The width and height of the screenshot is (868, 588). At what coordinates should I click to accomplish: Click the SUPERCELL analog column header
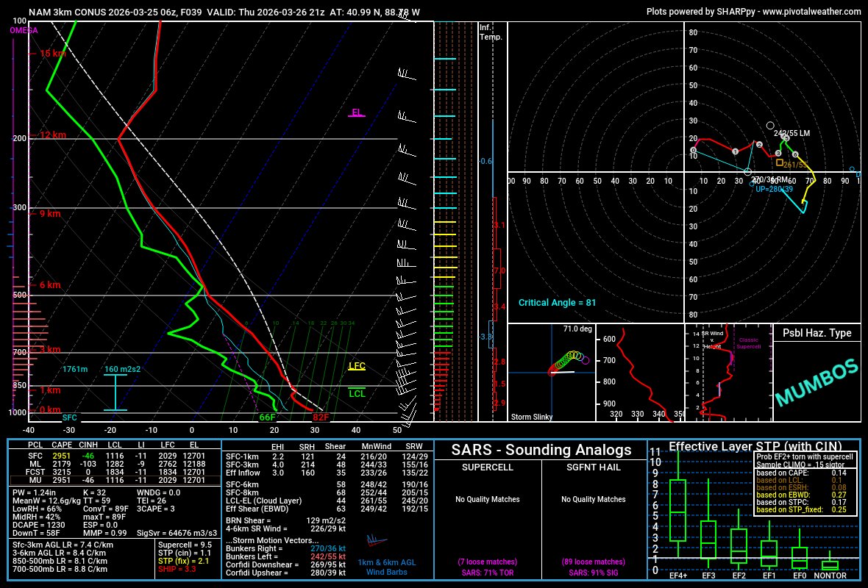point(488,467)
